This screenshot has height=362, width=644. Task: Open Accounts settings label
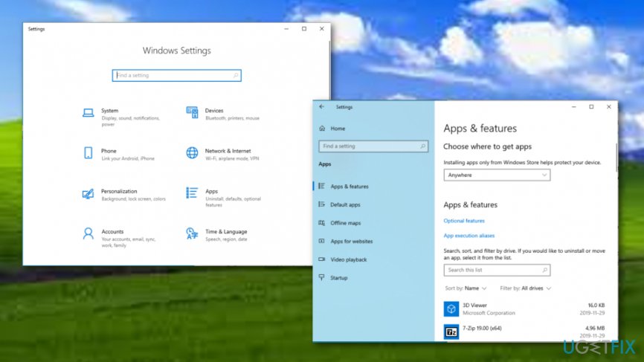(x=112, y=231)
